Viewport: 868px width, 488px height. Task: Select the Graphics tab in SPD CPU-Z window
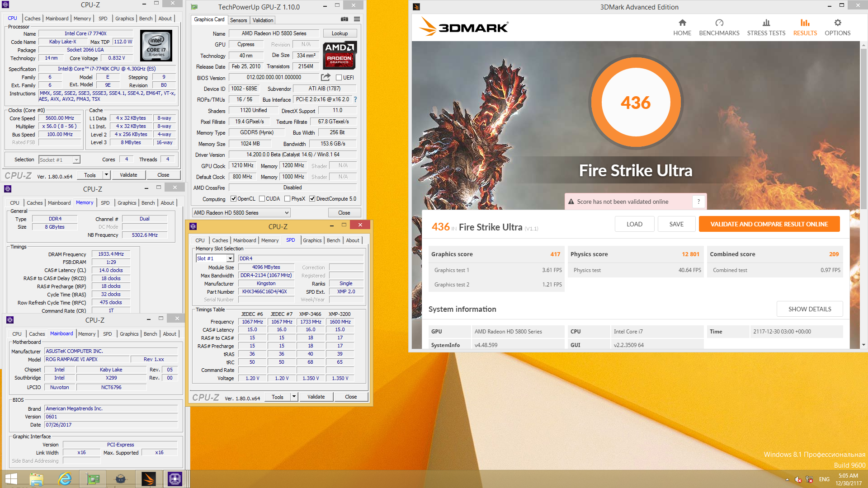pos(312,240)
